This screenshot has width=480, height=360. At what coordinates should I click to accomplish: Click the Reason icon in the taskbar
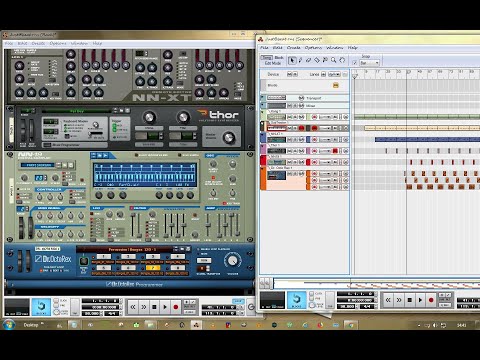[196, 324]
